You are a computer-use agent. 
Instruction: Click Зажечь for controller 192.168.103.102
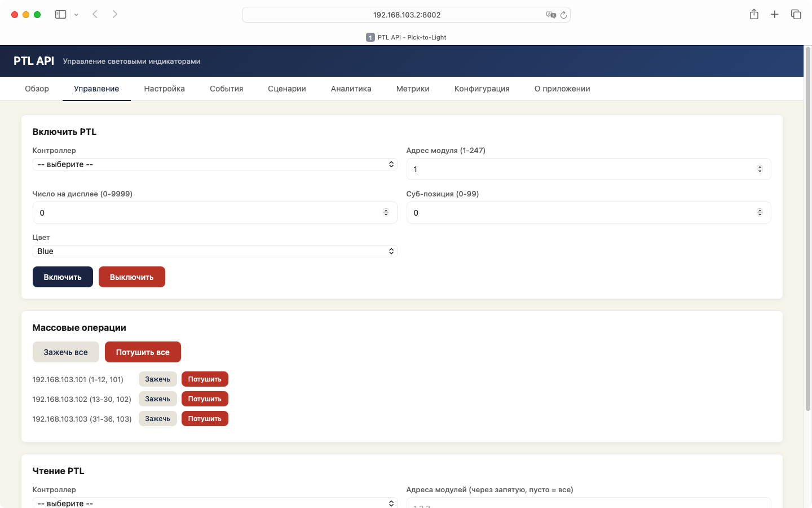pyautogui.click(x=157, y=399)
